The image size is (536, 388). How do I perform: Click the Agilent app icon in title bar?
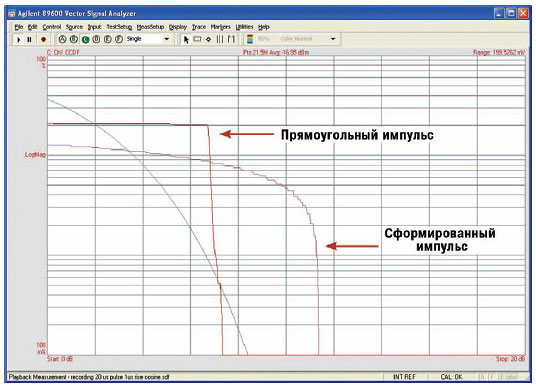click(12, 14)
